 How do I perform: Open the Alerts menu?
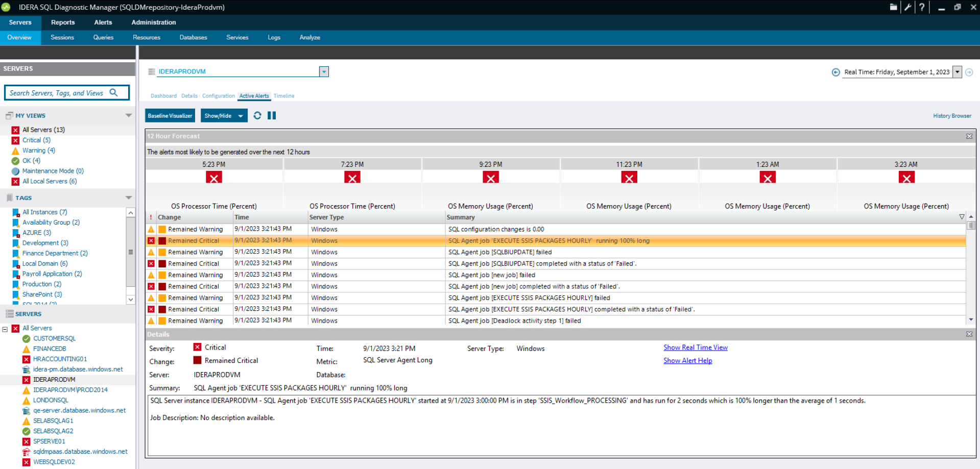click(x=103, y=22)
